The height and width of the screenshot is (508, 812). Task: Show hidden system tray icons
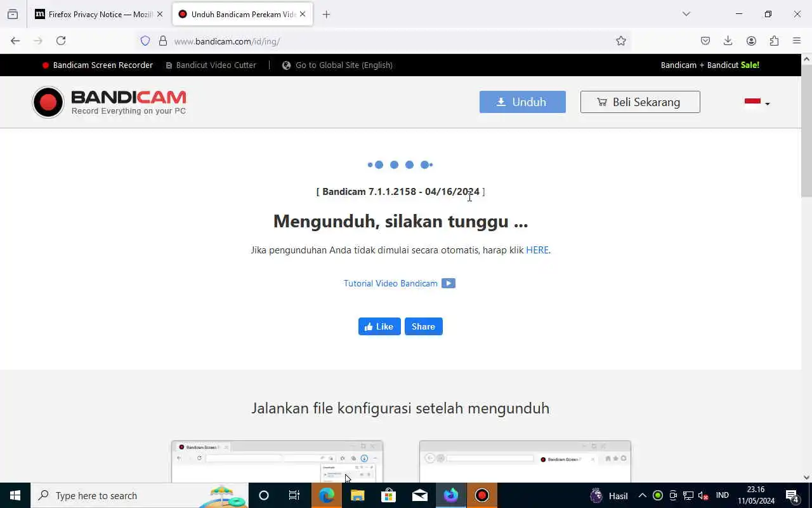tap(642, 495)
